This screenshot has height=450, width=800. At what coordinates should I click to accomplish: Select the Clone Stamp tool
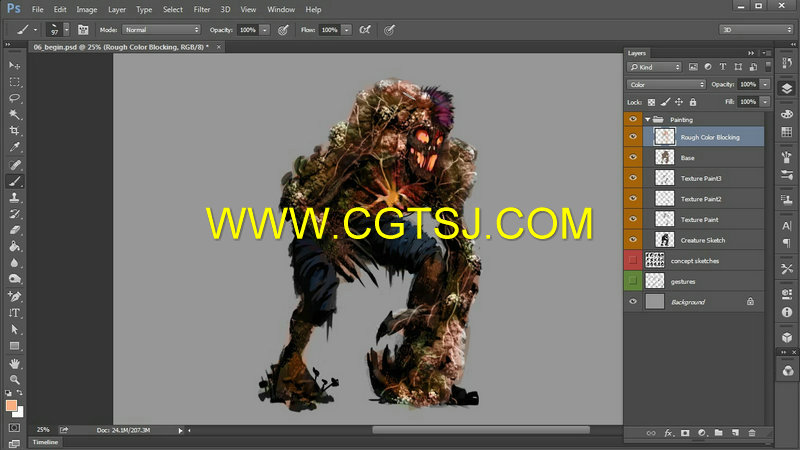click(x=14, y=197)
